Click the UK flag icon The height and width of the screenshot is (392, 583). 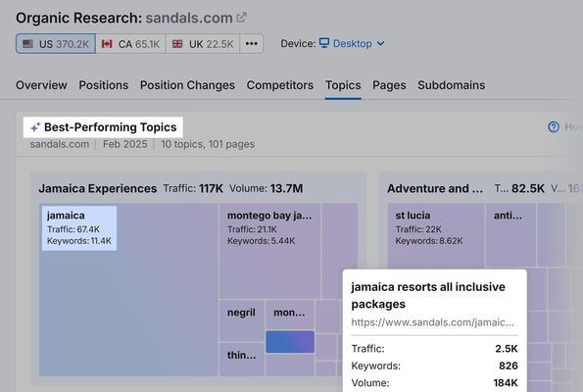(x=177, y=44)
